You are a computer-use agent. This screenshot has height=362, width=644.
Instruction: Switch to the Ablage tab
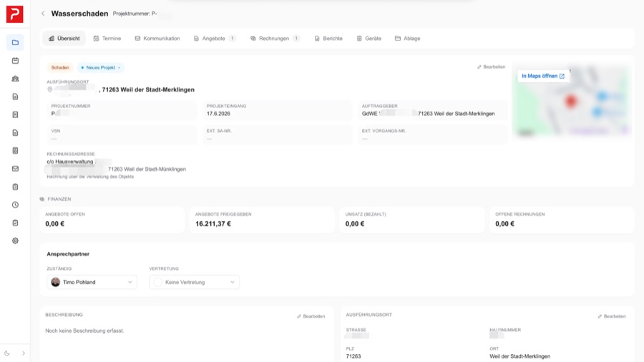(407, 39)
